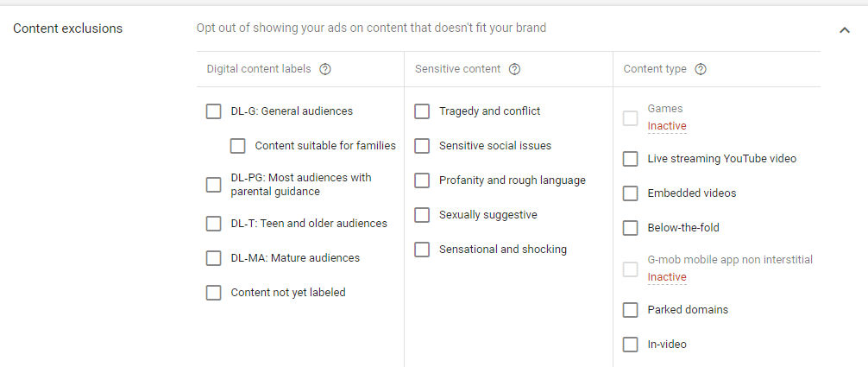Check the Below-the-fold checkbox
Viewport: 868px width, 367px height.
point(631,228)
